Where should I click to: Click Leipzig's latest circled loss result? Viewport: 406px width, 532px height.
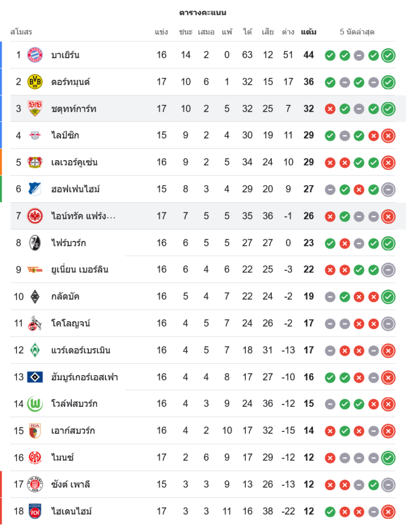pos(388,135)
